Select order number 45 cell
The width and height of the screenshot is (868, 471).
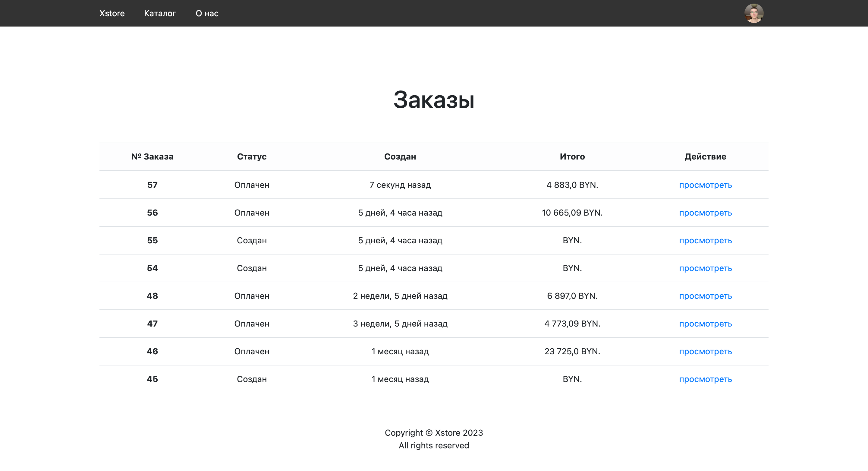pyautogui.click(x=152, y=379)
